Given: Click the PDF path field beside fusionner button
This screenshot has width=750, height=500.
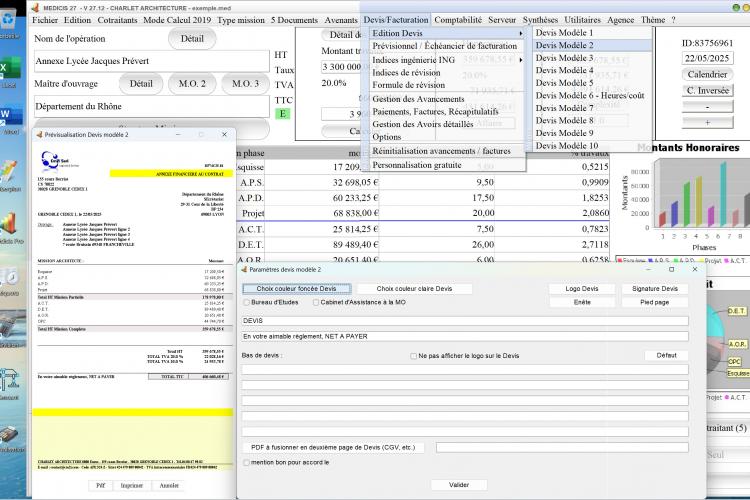Looking at the screenshot, I should [x=562, y=447].
